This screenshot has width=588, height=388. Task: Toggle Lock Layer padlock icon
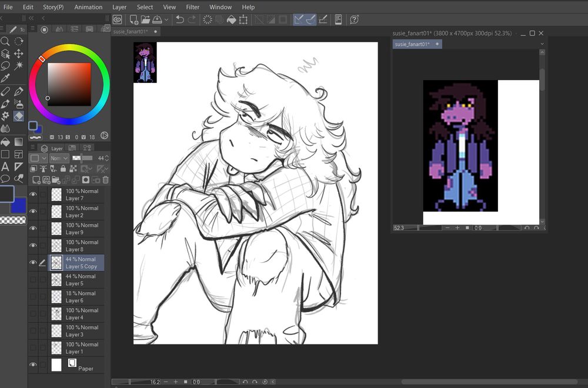63,169
